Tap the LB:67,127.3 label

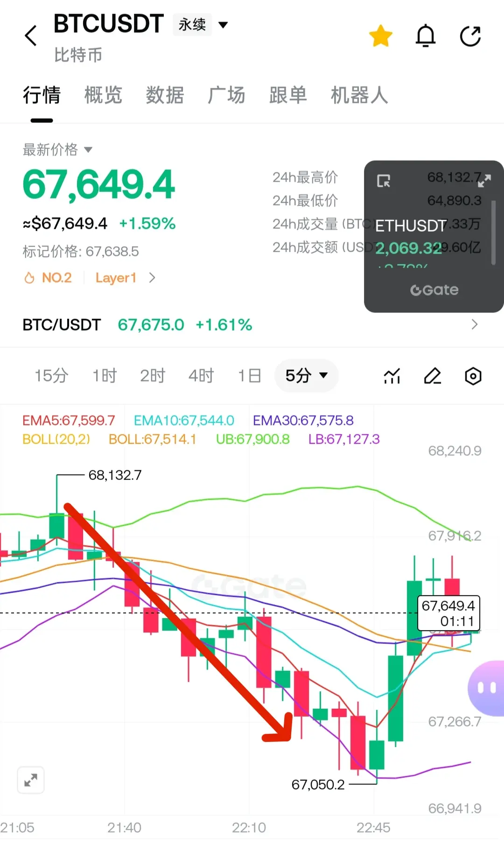[x=344, y=439]
